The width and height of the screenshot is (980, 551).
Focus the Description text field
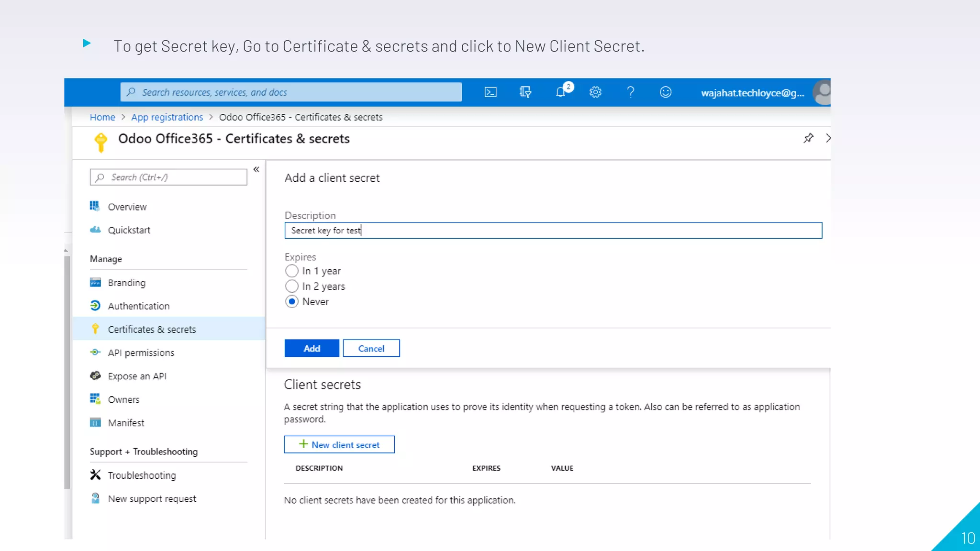[x=553, y=230]
